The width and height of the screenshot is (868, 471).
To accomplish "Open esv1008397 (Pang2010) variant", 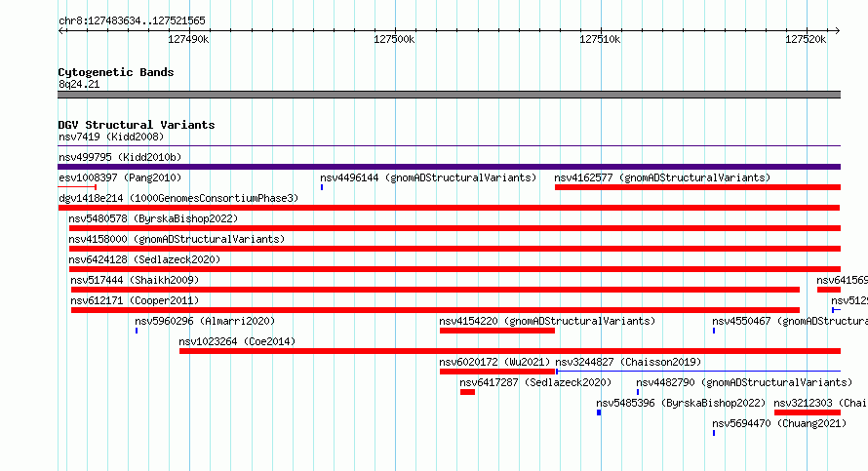I will [x=120, y=177].
